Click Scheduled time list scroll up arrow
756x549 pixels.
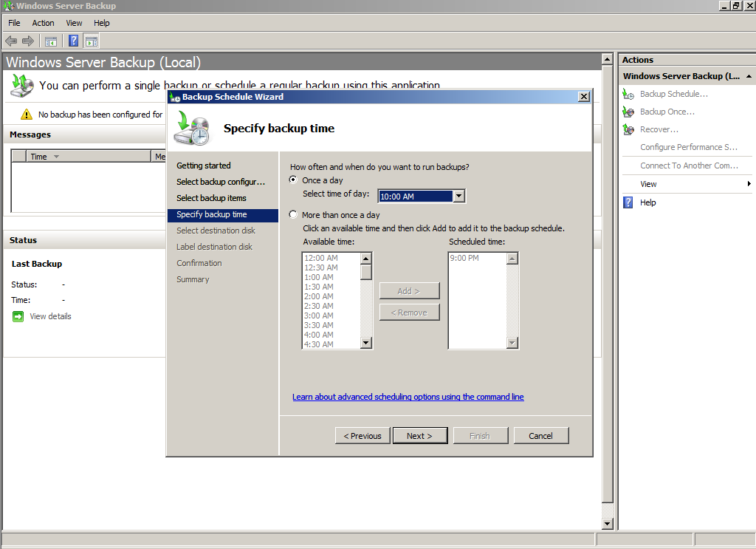pos(512,259)
